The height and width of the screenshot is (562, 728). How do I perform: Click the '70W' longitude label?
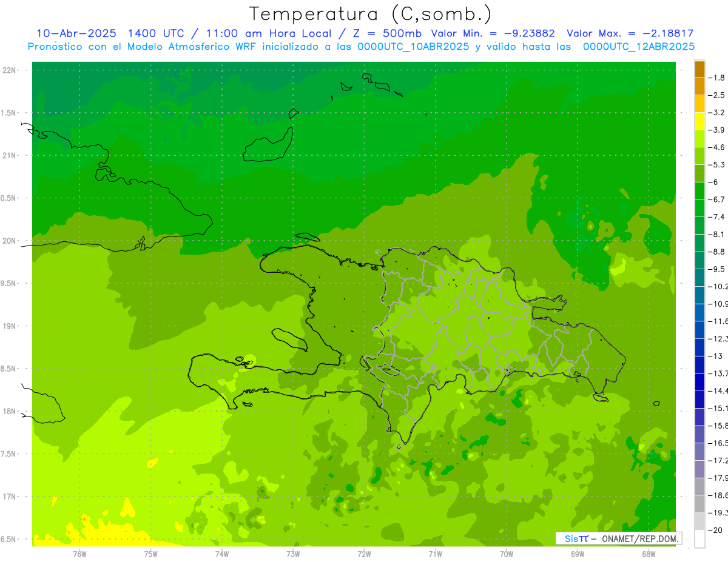coord(506,554)
